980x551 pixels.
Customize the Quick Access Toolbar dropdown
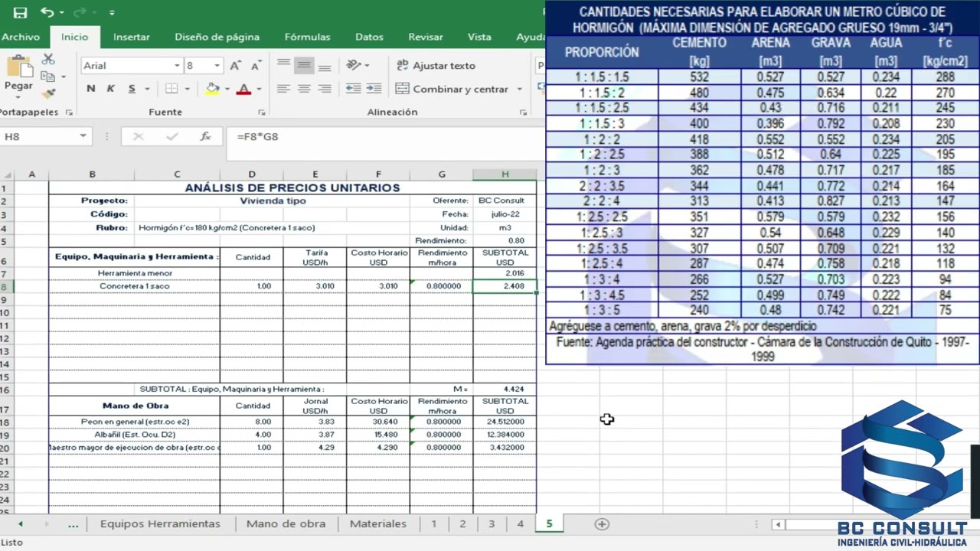tap(112, 13)
